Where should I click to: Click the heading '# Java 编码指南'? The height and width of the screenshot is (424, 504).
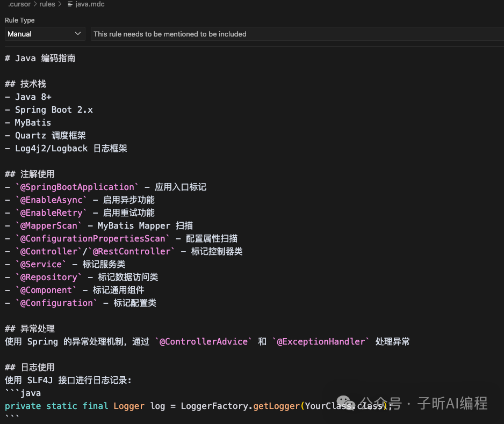coord(40,58)
